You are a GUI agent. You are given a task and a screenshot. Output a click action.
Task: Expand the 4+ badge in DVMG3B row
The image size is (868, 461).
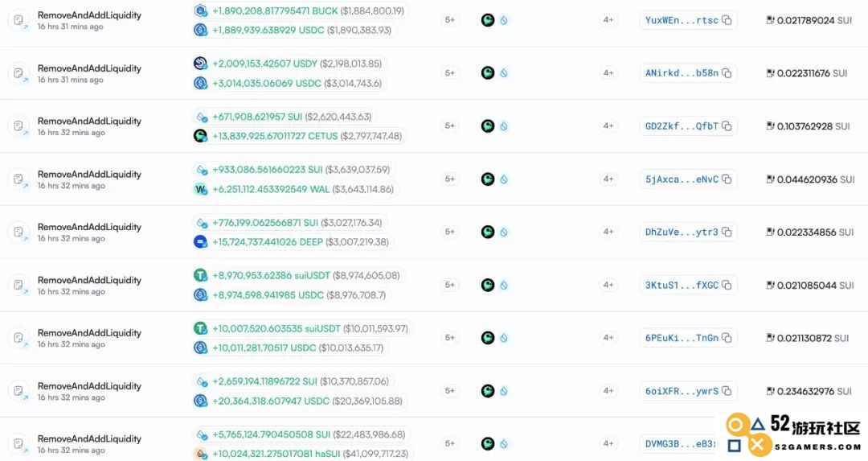(x=608, y=444)
